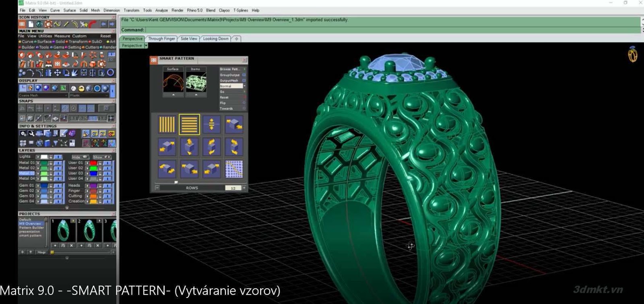
Task: Click the ROWS value field showing 12
Action: coord(233,188)
